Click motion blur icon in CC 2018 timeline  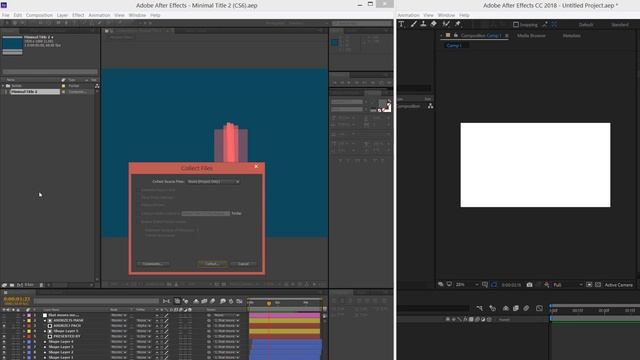(526, 308)
